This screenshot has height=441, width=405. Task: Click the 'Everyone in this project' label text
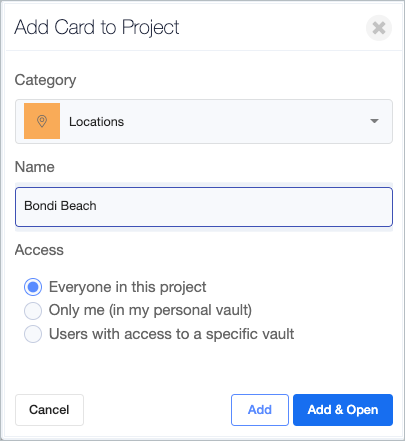click(x=127, y=287)
